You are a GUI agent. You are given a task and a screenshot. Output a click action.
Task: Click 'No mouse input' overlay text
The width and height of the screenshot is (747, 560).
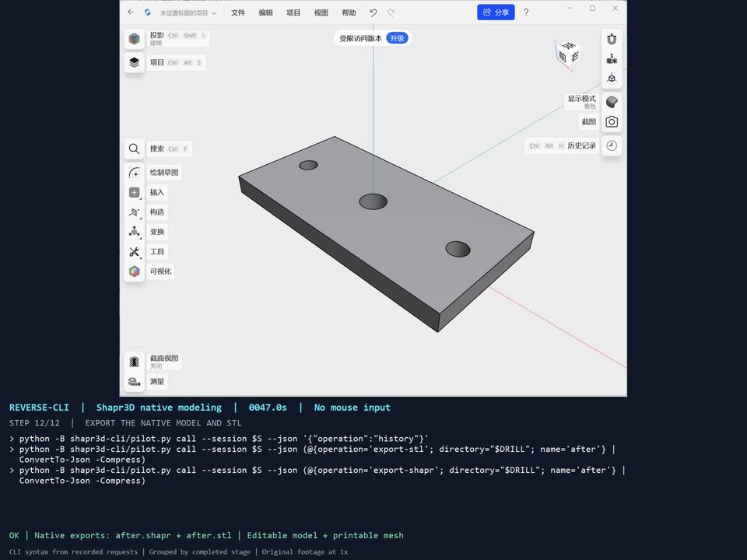[352, 408]
